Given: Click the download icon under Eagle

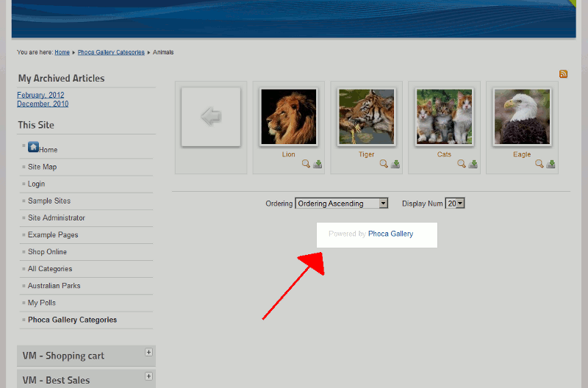Looking at the screenshot, I should coord(551,164).
